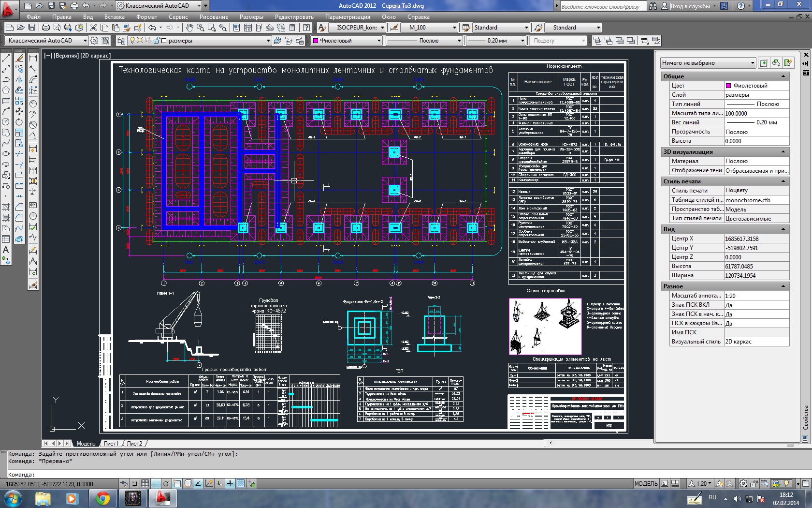The image size is (812, 508).
Task: Click the Workspace Settings gear icon
Action: point(94,41)
